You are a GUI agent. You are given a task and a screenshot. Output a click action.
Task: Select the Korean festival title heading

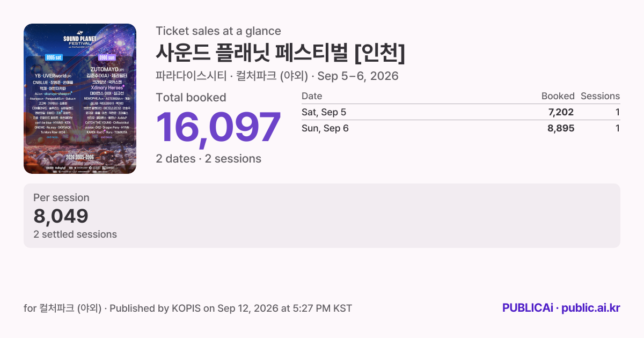tap(280, 53)
